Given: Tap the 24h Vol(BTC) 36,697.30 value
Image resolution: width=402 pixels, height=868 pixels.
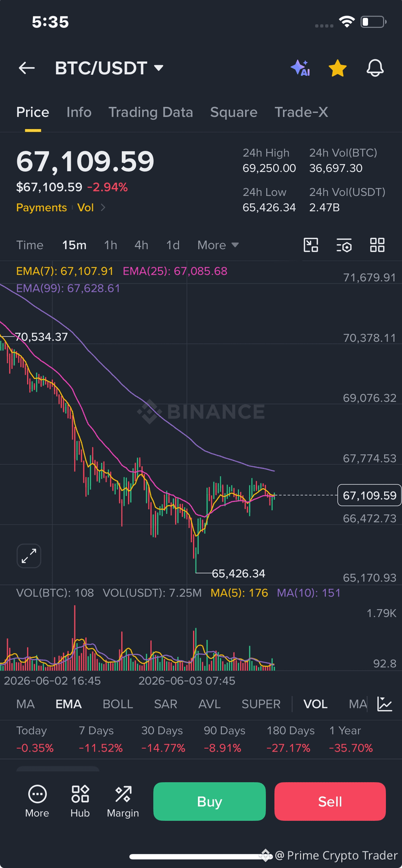Looking at the screenshot, I should pyautogui.click(x=336, y=168).
